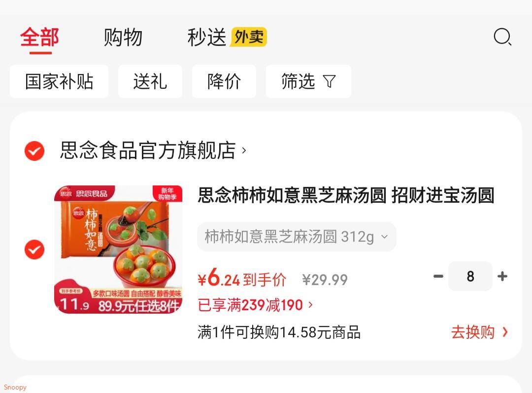
Task: Decrease quantity with the minus icon
Action: 438,276
